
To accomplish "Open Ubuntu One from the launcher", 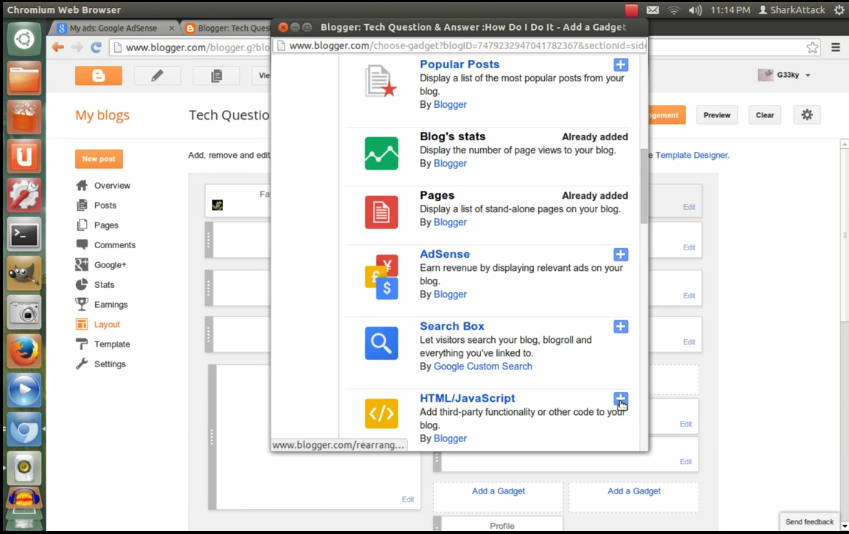I will pos(24,157).
